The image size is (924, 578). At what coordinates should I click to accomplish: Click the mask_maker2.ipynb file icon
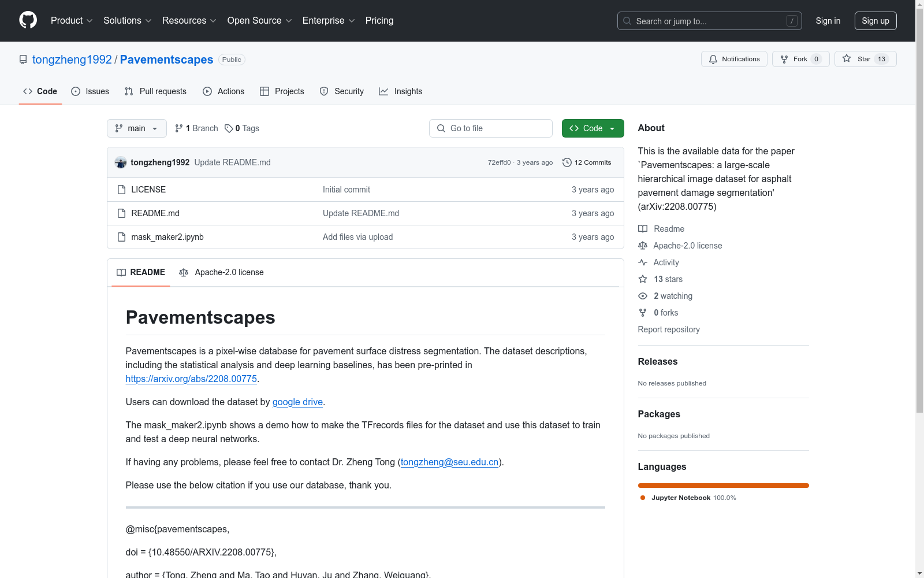click(121, 237)
